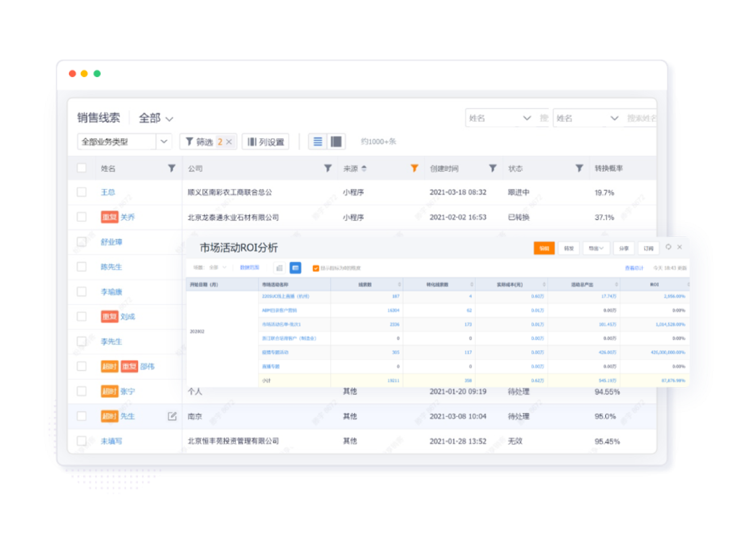
Task: Click the filter icon in 姓名 column header
Action: point(171,168)
